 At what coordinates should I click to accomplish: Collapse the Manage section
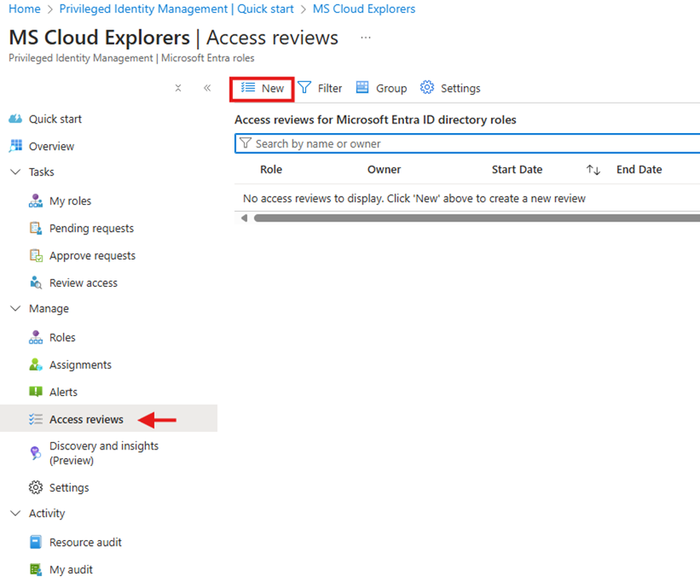click(x=16, y=309)
